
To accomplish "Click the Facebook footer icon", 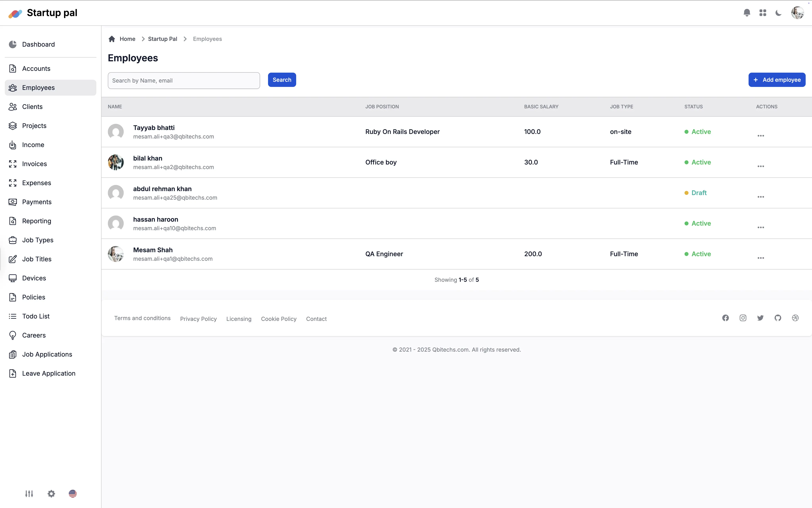I will (x=725, y=318).
